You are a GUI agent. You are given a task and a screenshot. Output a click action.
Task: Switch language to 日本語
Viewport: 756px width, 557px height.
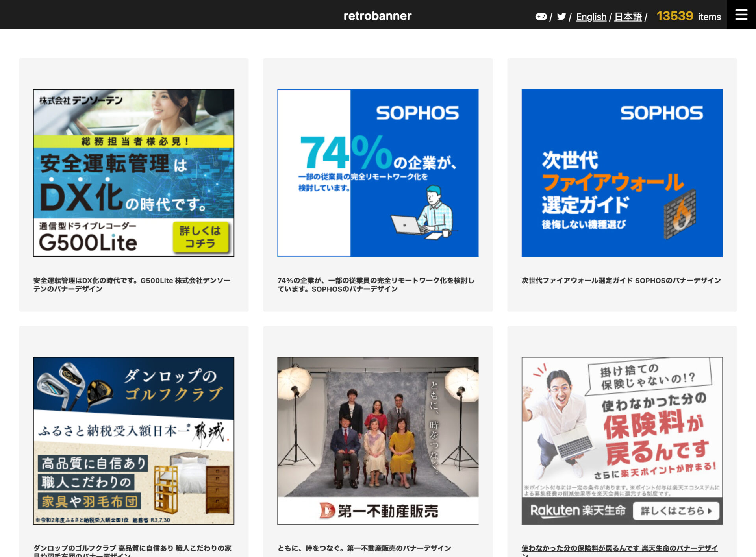tap(628, 17)
